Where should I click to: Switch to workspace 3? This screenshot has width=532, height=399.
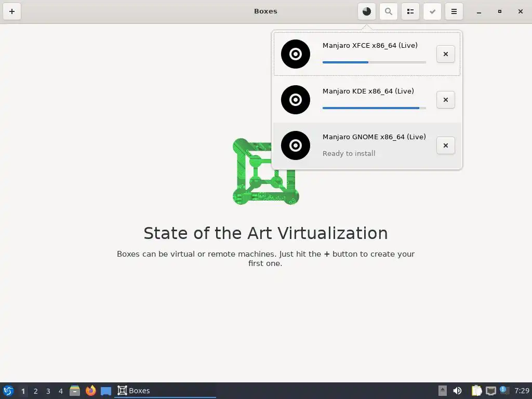coord(48,391)
